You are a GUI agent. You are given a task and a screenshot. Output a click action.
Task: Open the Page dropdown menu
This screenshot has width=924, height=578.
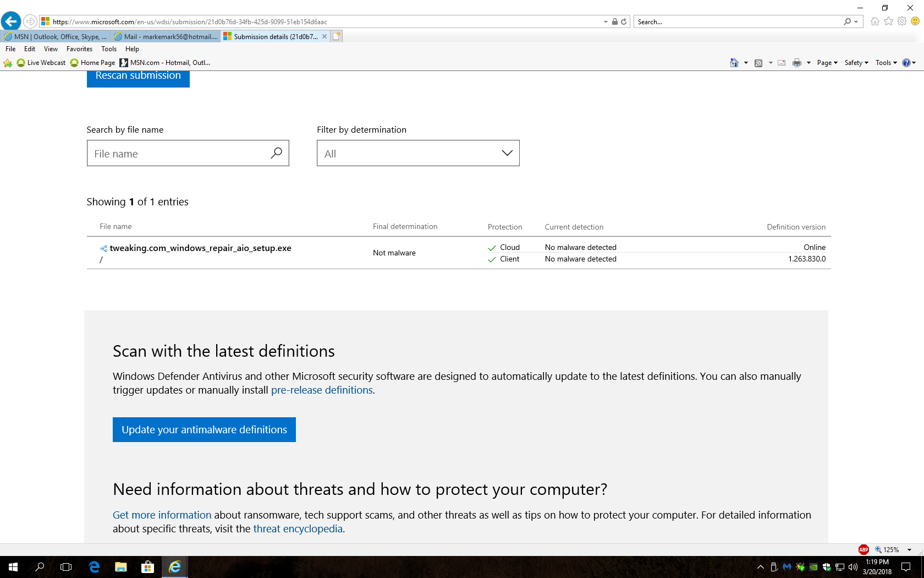tap(827, 63)
